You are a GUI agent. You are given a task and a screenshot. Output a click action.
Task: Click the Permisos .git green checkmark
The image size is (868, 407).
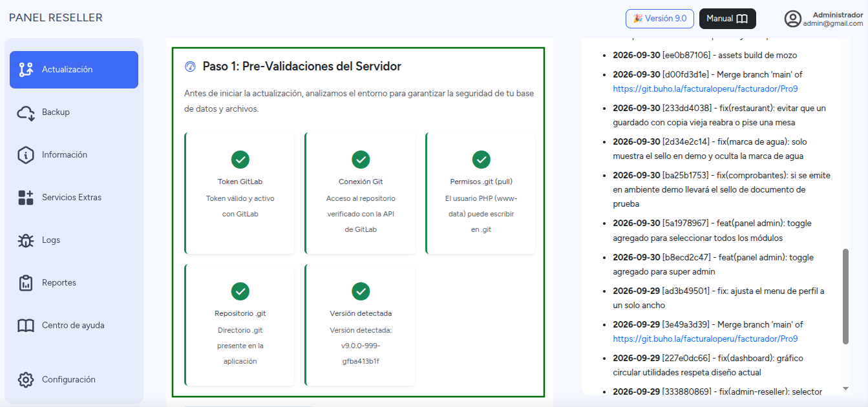pos(481,160)
